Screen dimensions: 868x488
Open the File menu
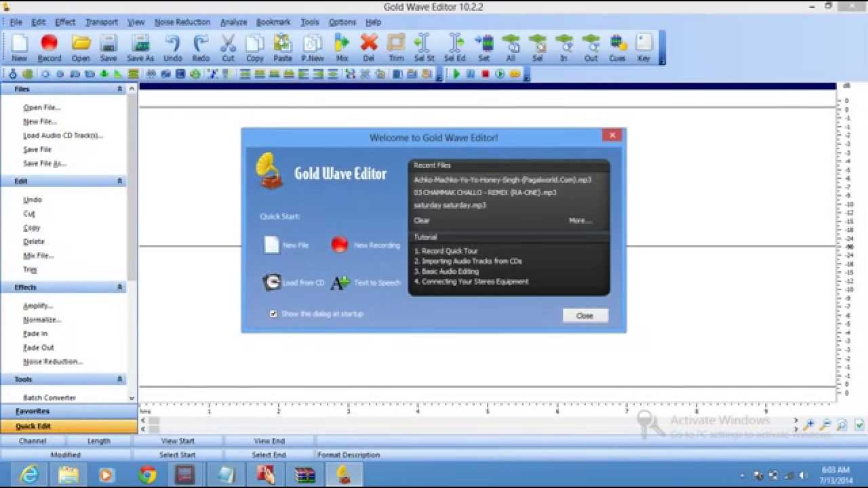coord(16,22)
